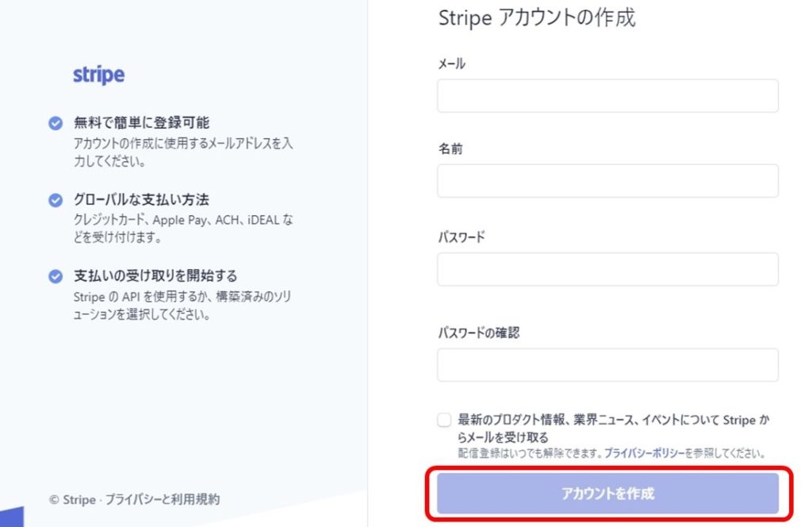Select the パスワード input field
Screen dimensions: 812x527
tap(607, 270)
